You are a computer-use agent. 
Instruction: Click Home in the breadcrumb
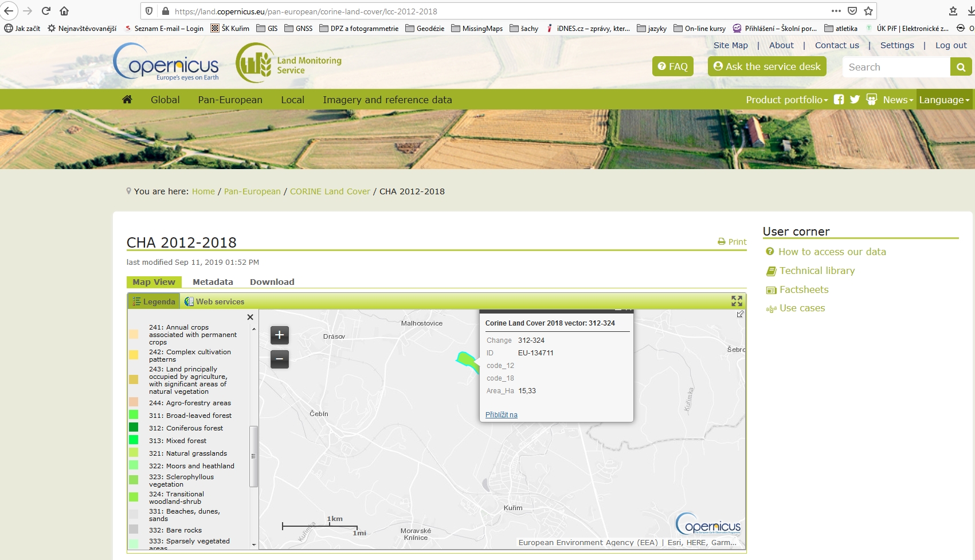[203, 191]
